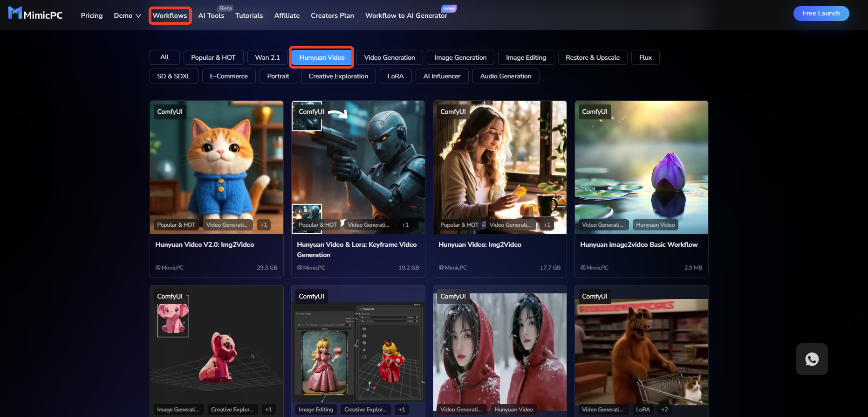Click Image Editing tag on Peach card
Screen dimensions: 868x417
tap(316, 410)
